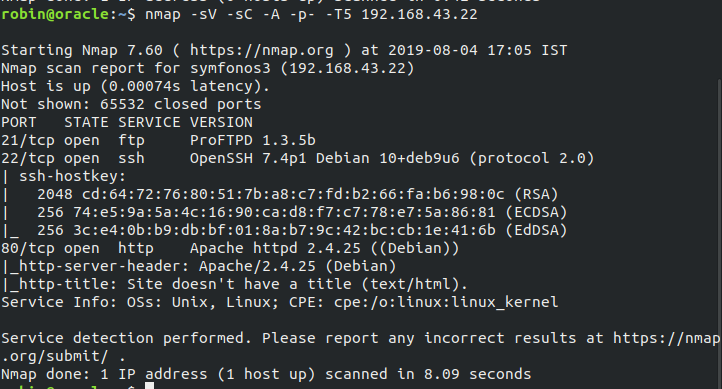Image resolution: width=722 pixels, height=389 pixels.
Task: Open the https://nmap.org link in the Starting Nmap line
Action: (262, 50)
